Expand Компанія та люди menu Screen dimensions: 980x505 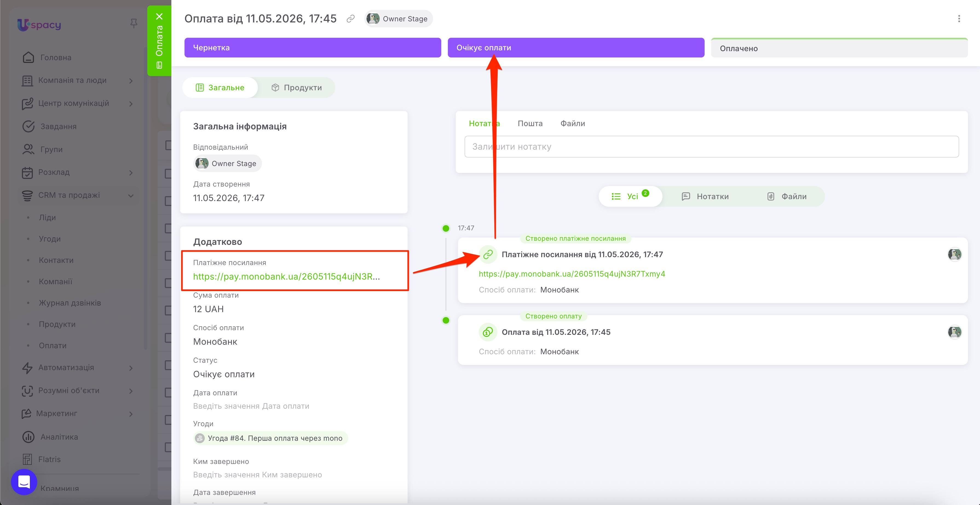pos(131,81)
